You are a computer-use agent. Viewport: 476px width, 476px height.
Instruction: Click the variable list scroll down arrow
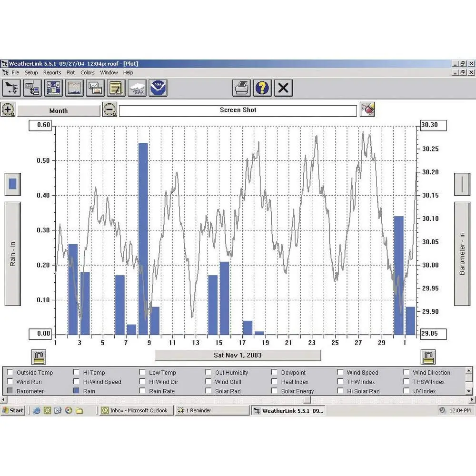tap(469, 391)
